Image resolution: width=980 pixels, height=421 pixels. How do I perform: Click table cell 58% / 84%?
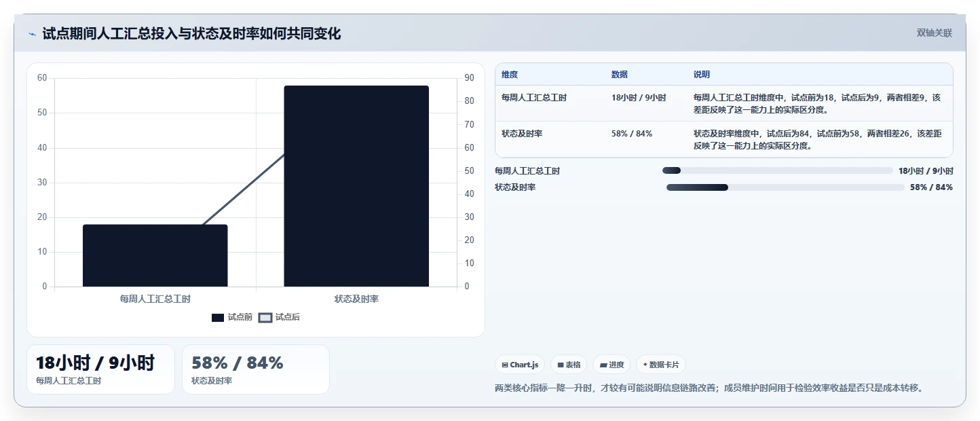tap(632, 134)
